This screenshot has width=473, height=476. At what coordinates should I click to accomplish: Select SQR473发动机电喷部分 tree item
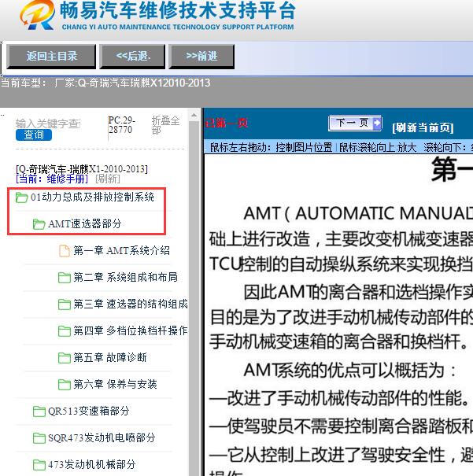102,437
